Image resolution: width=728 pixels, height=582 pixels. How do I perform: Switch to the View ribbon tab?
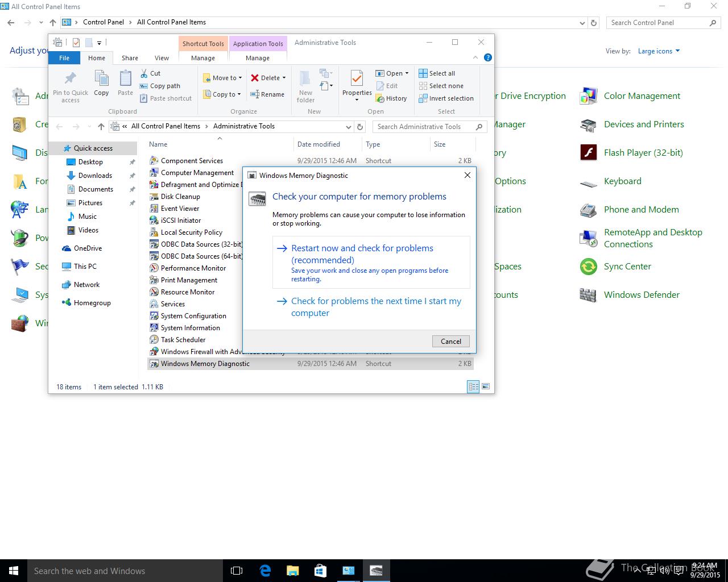coord(162,58)
